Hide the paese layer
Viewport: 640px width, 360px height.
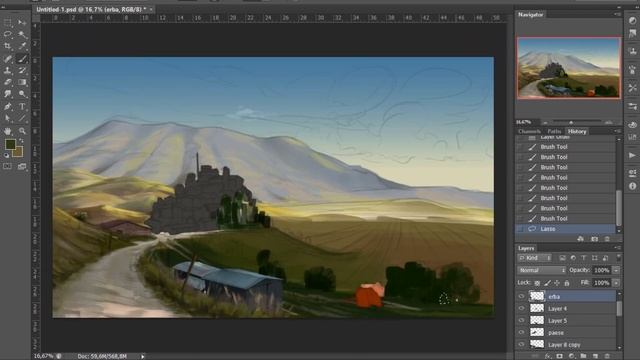(x=521, y=333)
